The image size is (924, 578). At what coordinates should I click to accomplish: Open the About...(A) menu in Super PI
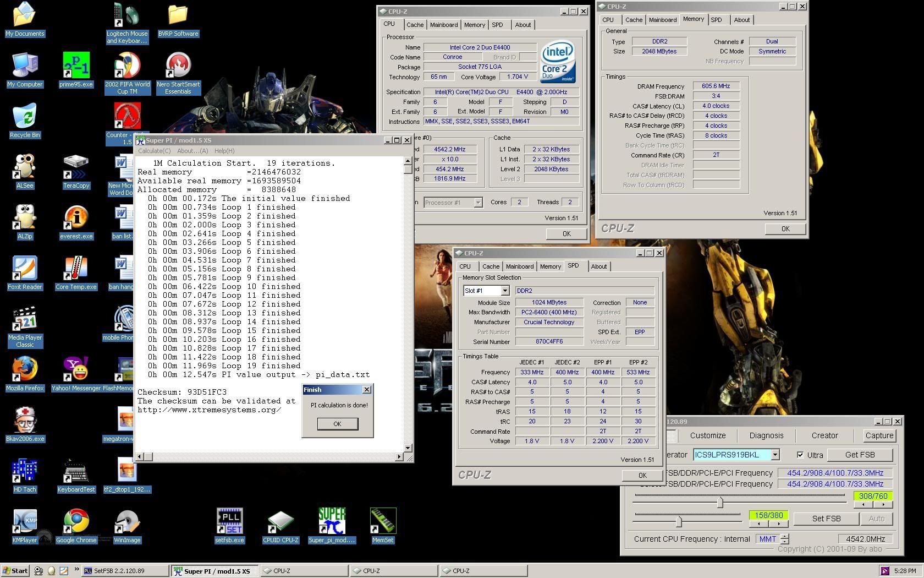click(x=193, y=151)
